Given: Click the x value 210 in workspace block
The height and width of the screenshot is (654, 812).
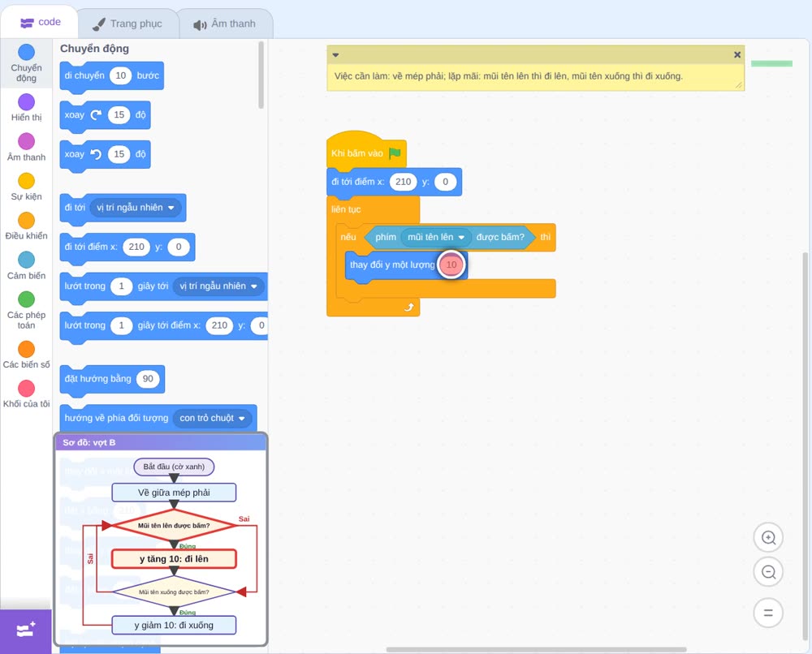Looking at the screenshot, I should 403,182.
